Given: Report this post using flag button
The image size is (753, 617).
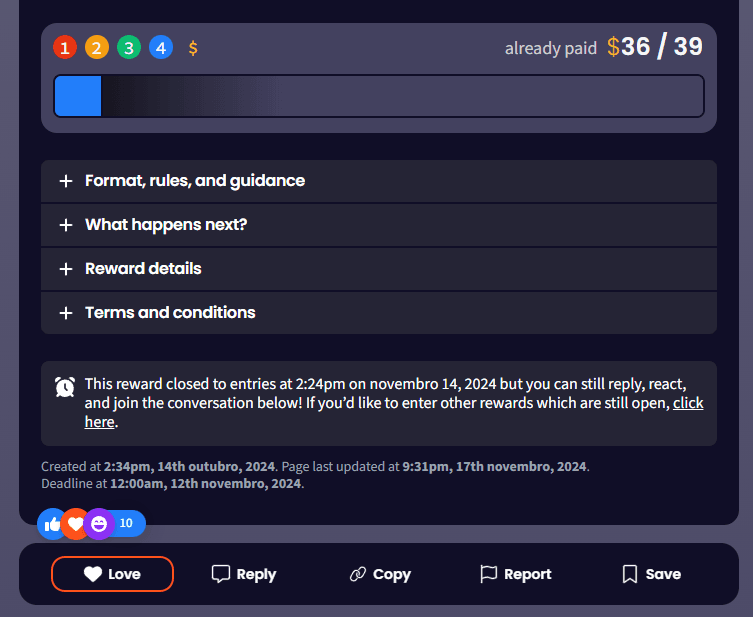Looking at the screenshot, I should [515, 574].
